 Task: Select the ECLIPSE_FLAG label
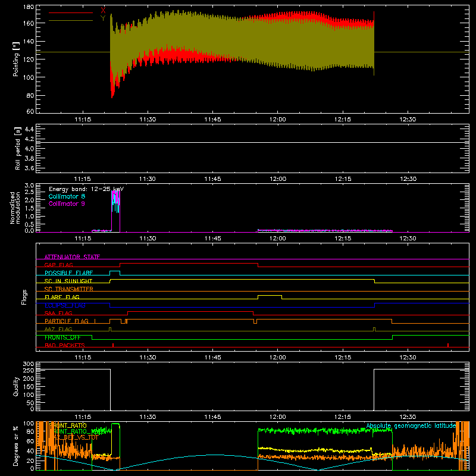(x=65, y=305)
